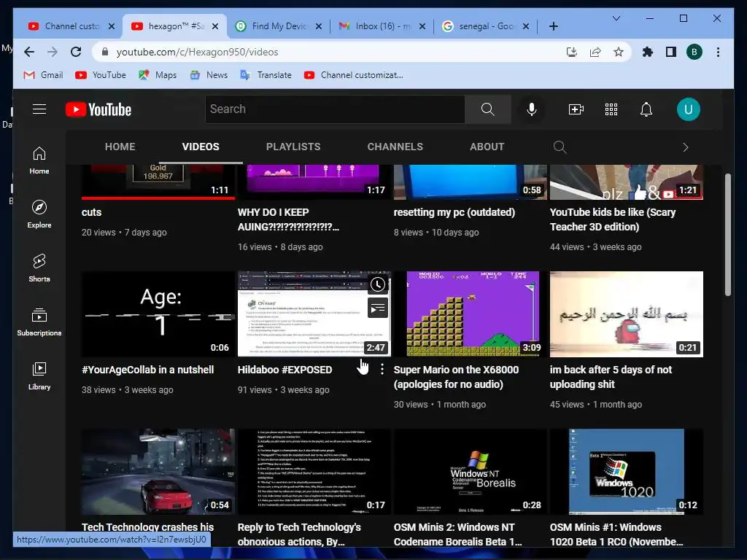Add Hildaboo video to Watch Later

pos(378,285)
